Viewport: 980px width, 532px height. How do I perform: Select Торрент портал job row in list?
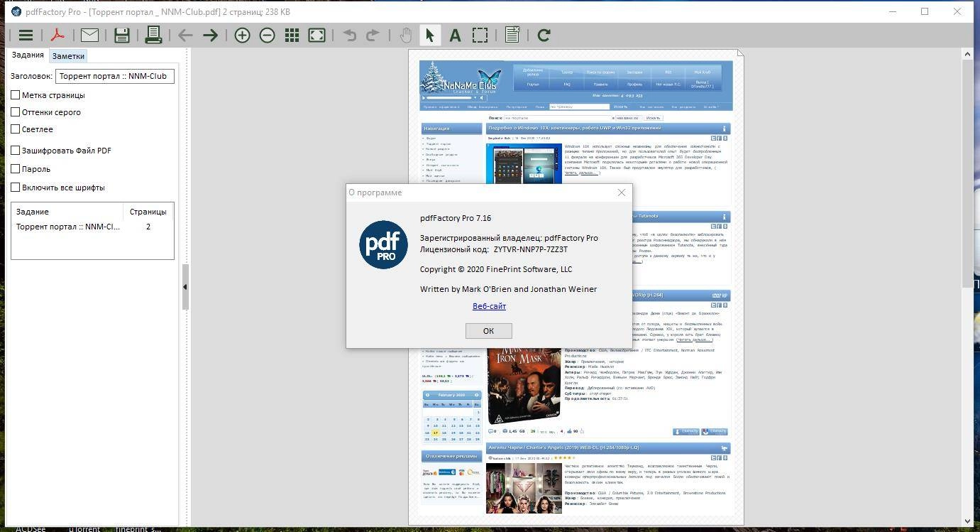pyautogui.click(x=92, y=227)
